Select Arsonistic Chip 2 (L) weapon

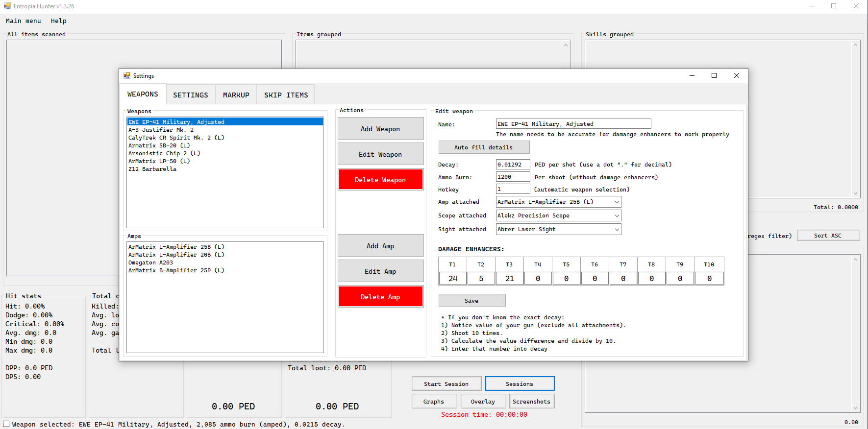tap(225, 153)
